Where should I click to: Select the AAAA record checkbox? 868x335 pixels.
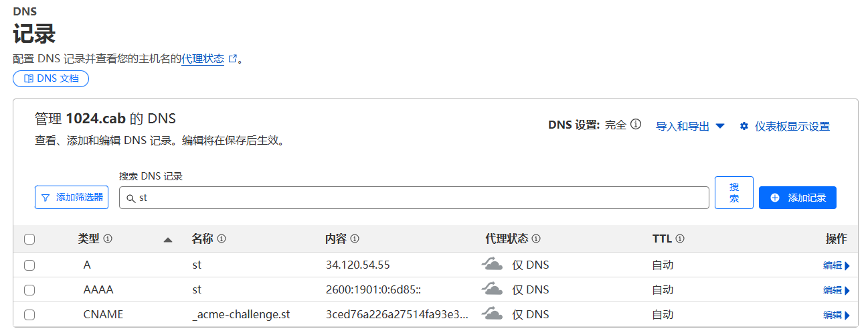[x=29, y=290]
